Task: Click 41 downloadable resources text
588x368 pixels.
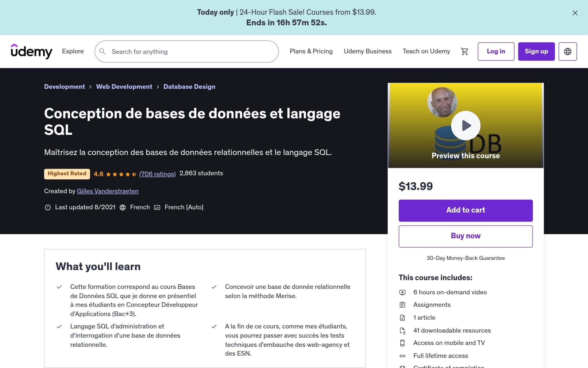Action: 452,330
